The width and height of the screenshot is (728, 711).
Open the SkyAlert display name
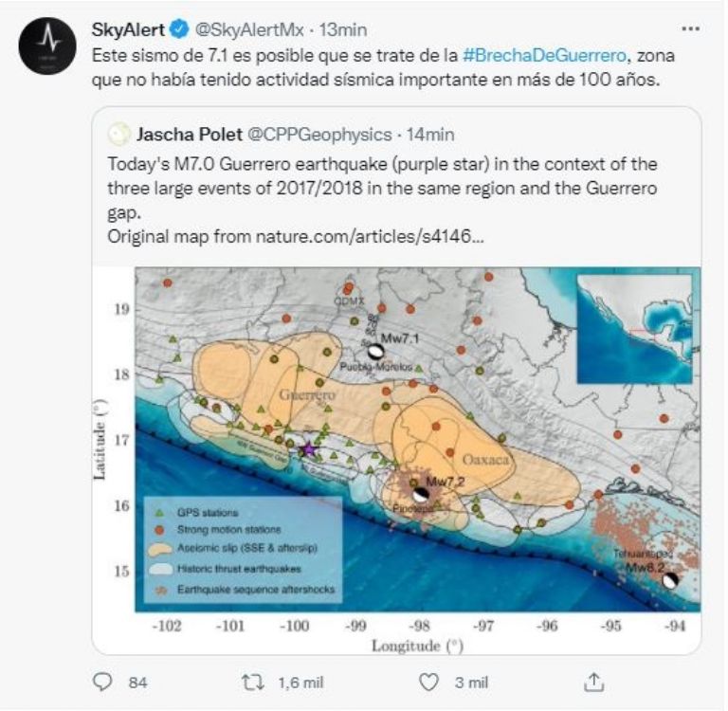pyautogui.click(x=128, y=29)
